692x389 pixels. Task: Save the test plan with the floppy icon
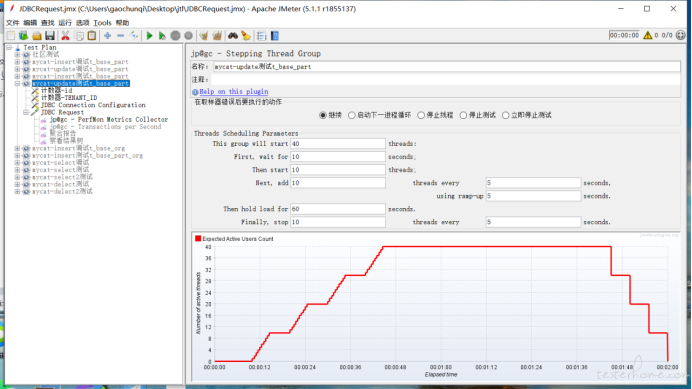[50, 36]
